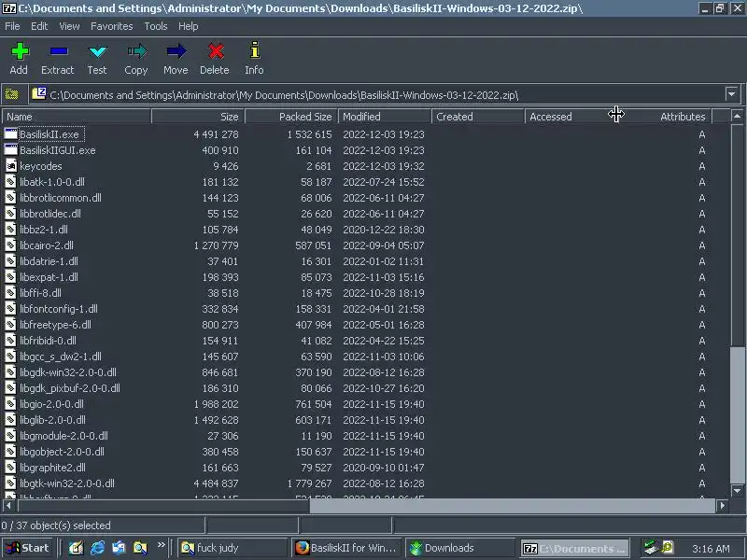Select the libglib-2.0-0.dll file name
The height and width of the screenshot is (560, 747).
click(x=52, y=419)
